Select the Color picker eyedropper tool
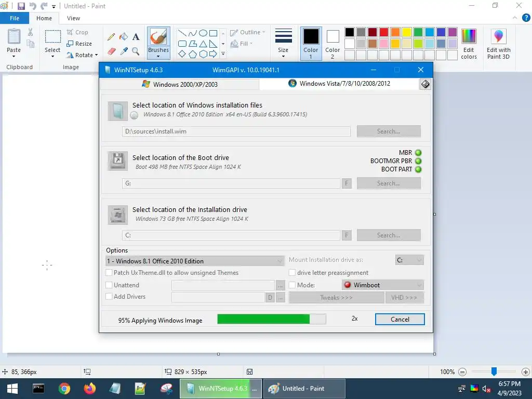 point(124,51)
